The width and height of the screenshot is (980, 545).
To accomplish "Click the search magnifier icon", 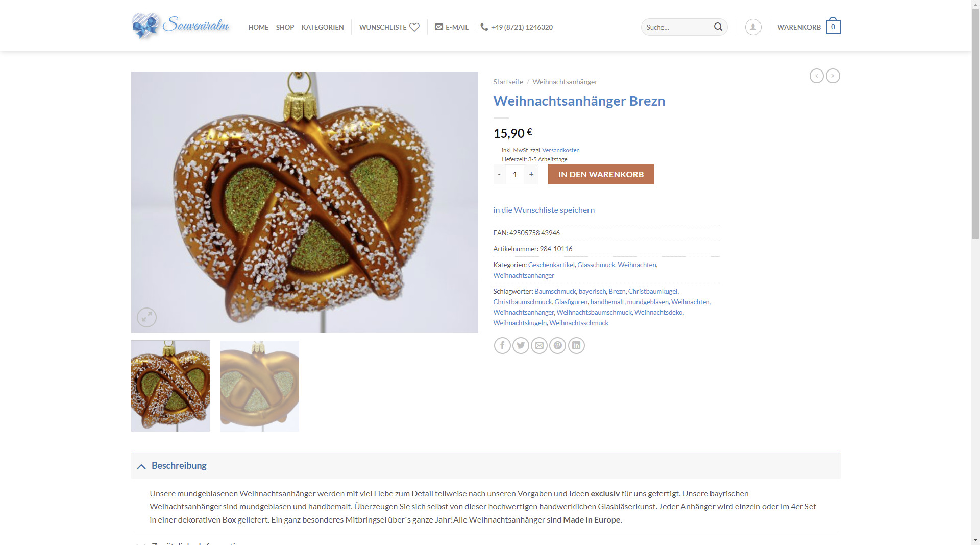I will (718, 27).
